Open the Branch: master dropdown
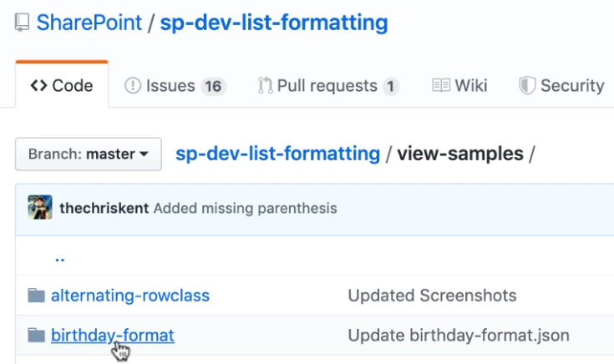 click(89, 154)
